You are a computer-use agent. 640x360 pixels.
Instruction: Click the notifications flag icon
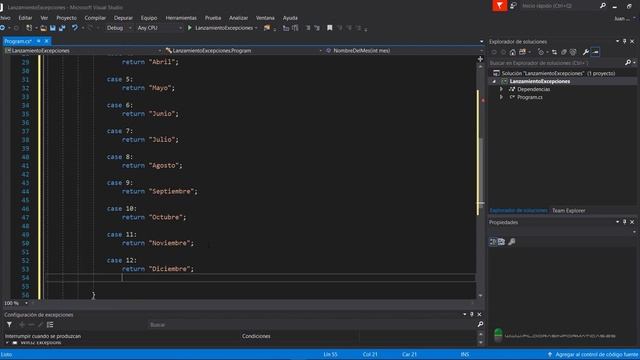pyautogui.click(x=500, y=5)
